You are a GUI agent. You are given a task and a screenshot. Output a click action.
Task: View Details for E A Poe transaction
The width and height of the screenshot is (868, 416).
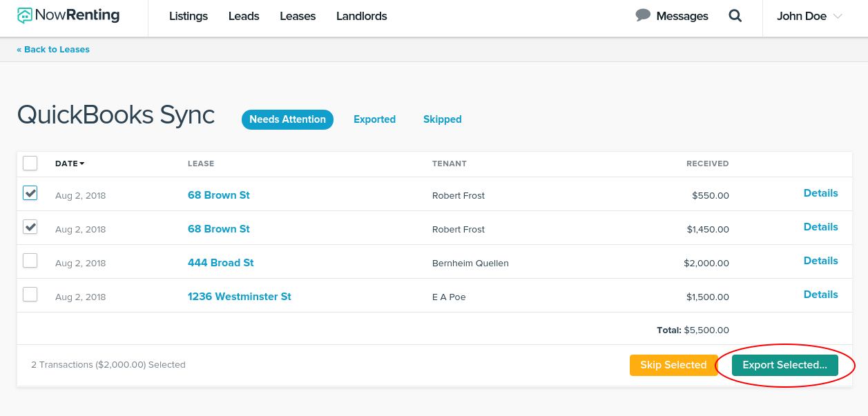coord(821,295)
